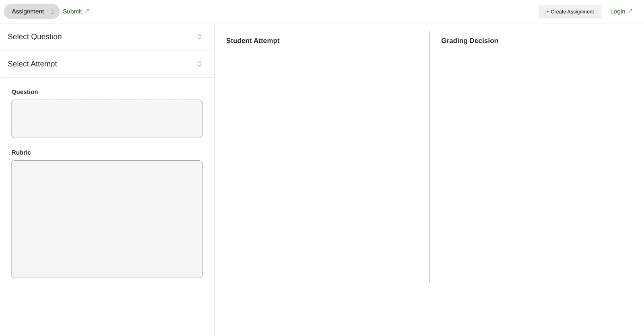Image resolution: width=644 pixels, height=336 pixels.
Task: Click the Question label
Action: click(25, 92)
